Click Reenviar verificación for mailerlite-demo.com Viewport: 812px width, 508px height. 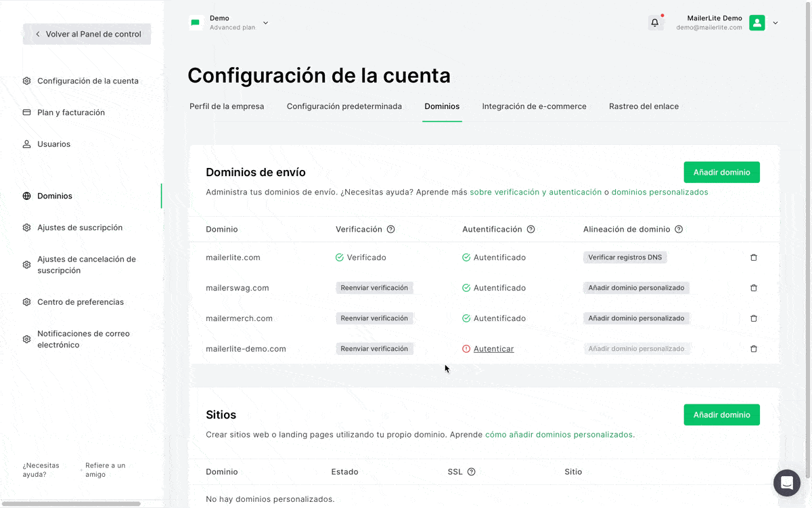(374, 349)
